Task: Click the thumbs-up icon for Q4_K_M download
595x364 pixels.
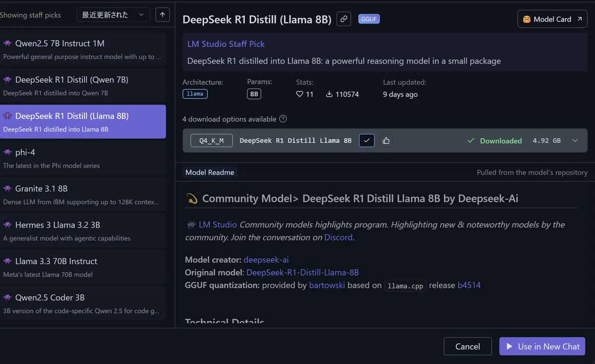Action: (386, 140)
